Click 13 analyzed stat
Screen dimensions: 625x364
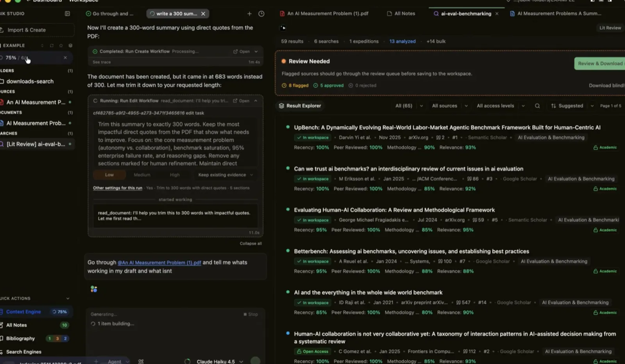[402, 41]
